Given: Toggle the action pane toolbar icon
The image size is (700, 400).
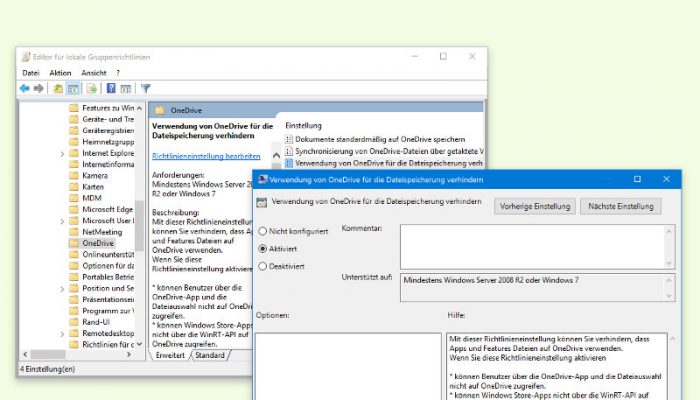Looking at the screenshot, I should coord(126,88).
